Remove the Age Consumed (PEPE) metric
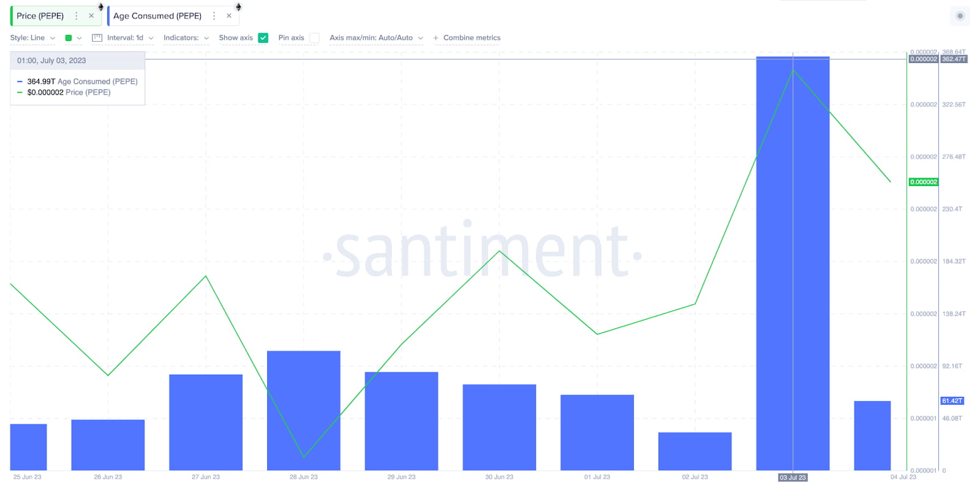 (229, 16)
